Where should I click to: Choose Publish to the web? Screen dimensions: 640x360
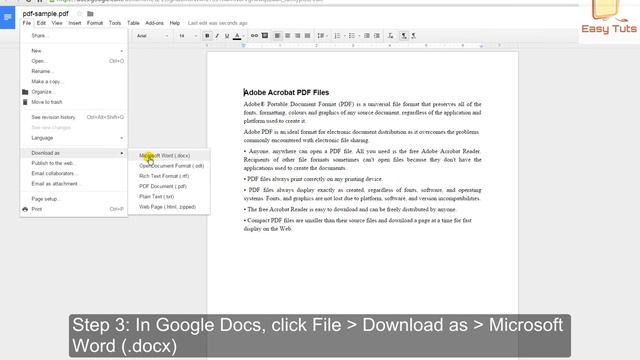[74, 163]
